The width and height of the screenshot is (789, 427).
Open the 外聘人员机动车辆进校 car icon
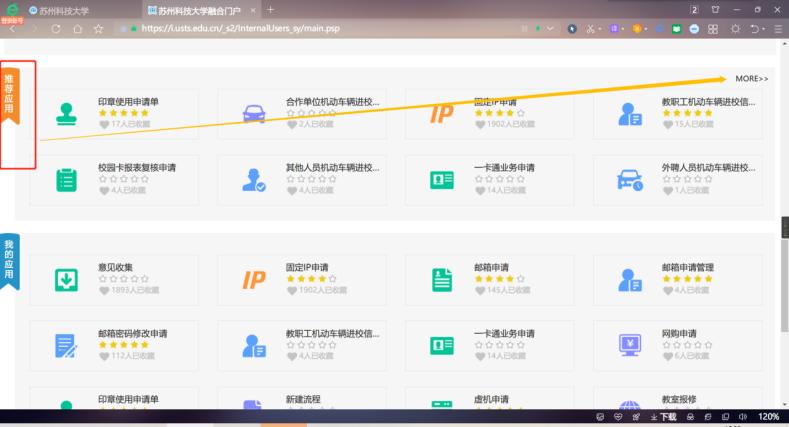[x=630, y=180]
